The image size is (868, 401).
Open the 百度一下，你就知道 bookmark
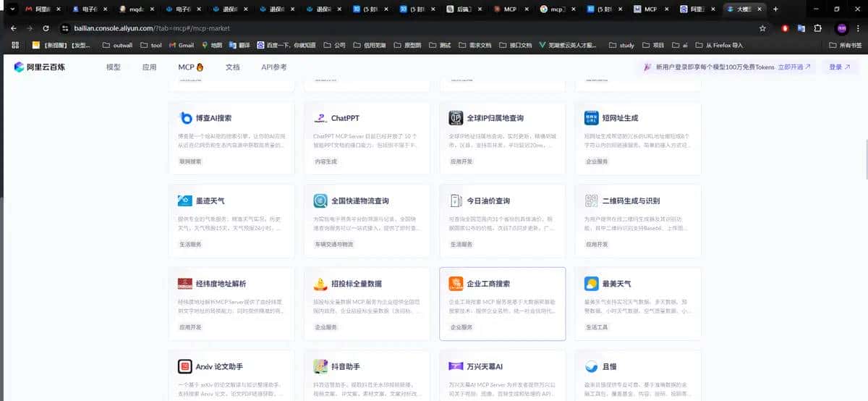coord(285,45)
